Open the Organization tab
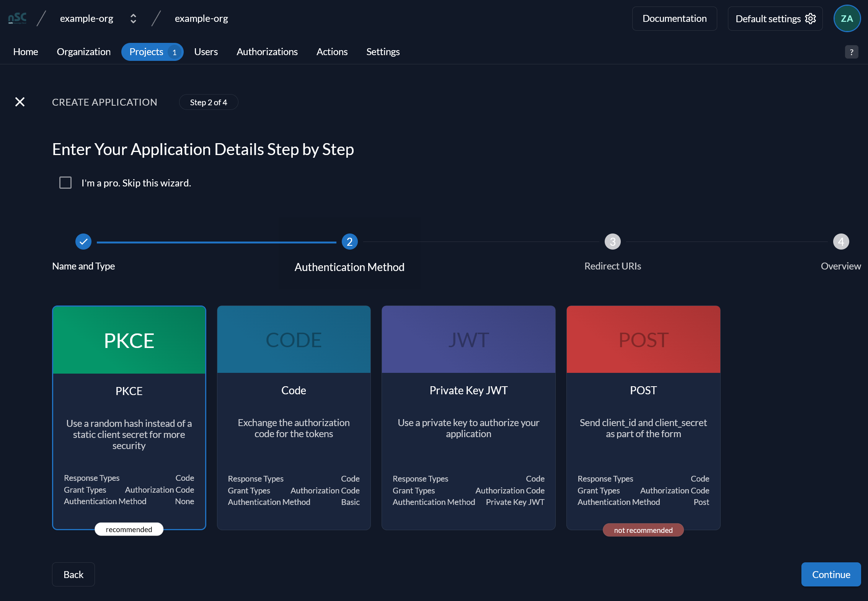 pyautogui.click(x=83, y=52)
